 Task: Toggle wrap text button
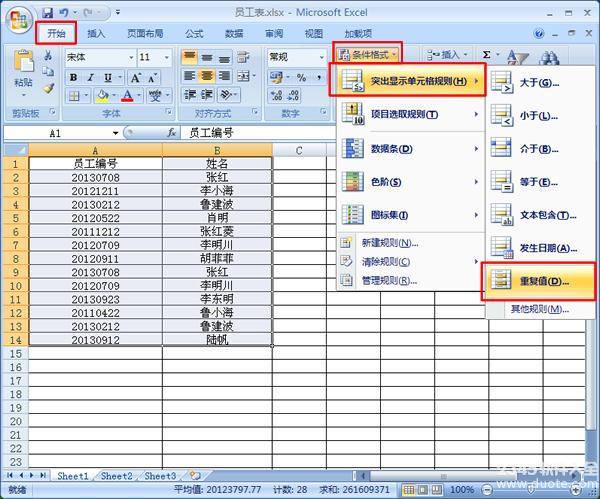pyautogui.click(x=243, y=58)
